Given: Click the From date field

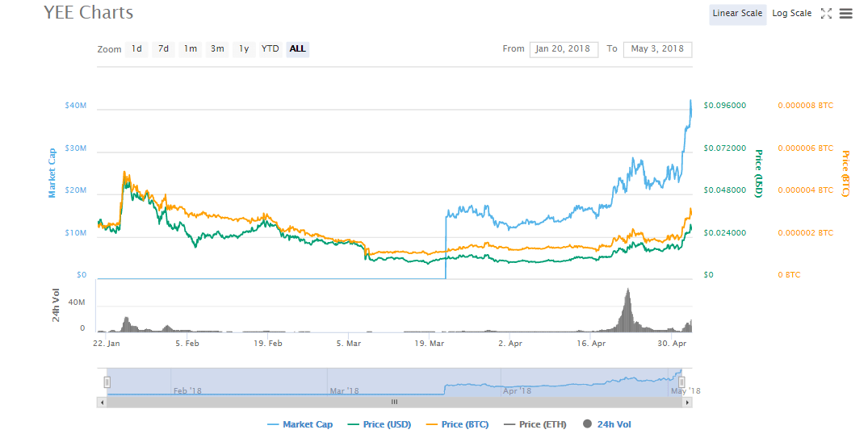Looking at the screenshot, I should point(563,49).
